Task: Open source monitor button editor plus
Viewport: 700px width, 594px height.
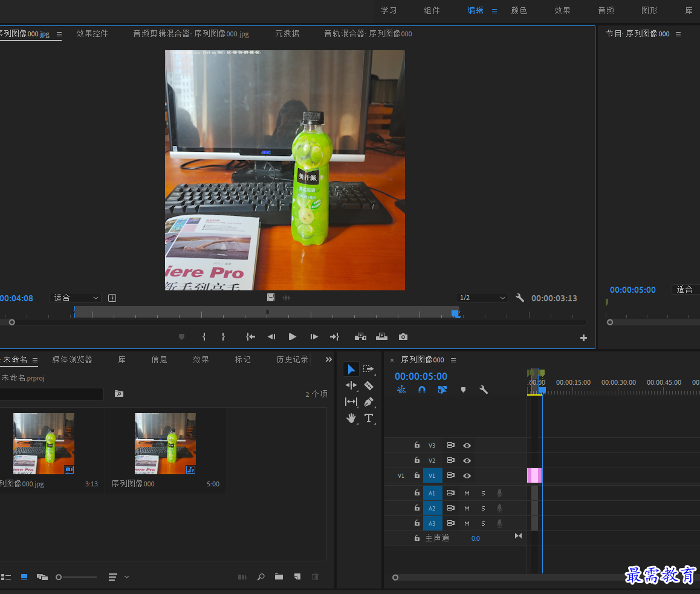Action: click(x=583, y=338)
